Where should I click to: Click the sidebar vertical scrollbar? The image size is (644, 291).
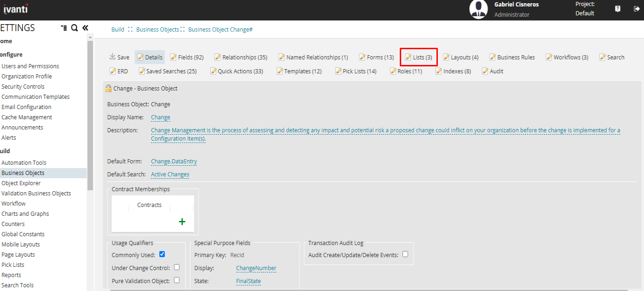tap(90, 116)
